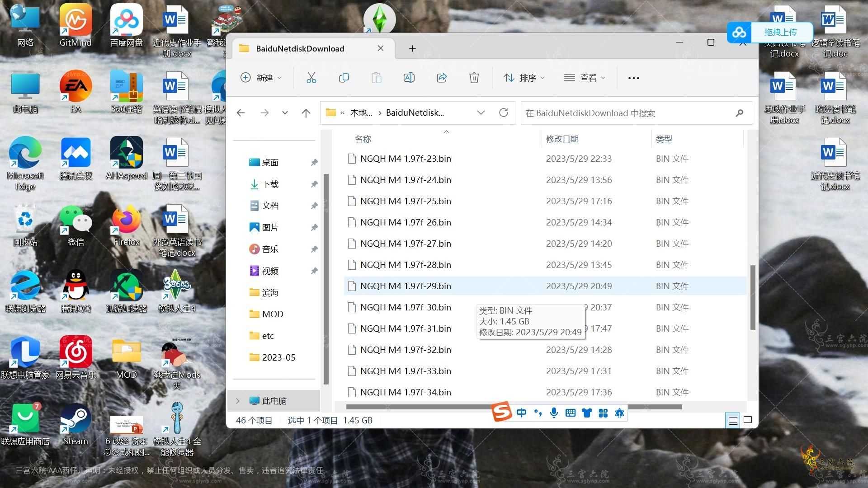
Task: Switch to large icons view layout icon
Action: (748, 420)
